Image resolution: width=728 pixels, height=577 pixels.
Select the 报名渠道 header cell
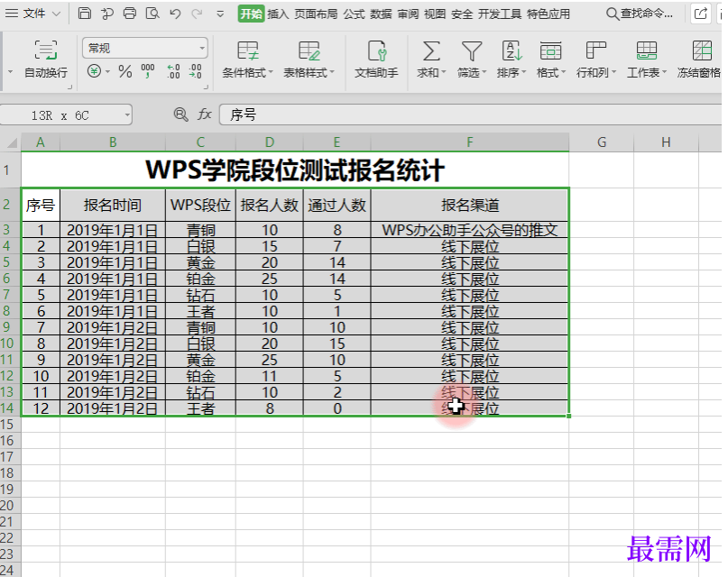pos(469,205)
